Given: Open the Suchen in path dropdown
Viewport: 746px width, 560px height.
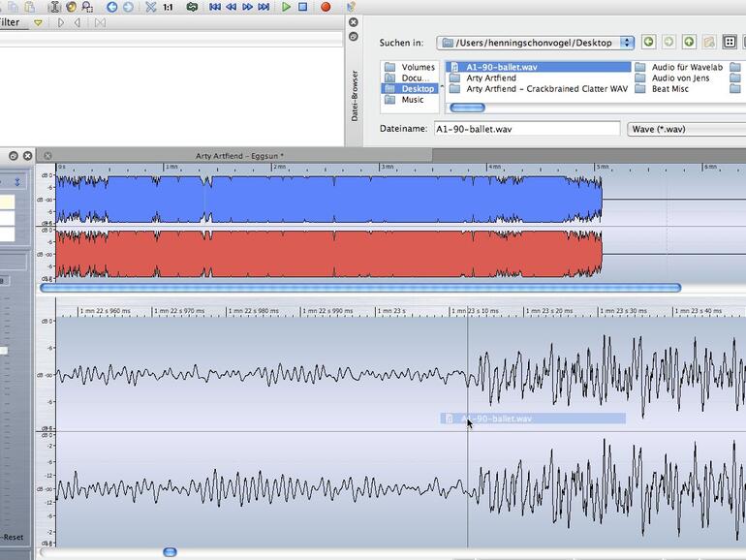Looking at the screenshot, I should [627, 43].
